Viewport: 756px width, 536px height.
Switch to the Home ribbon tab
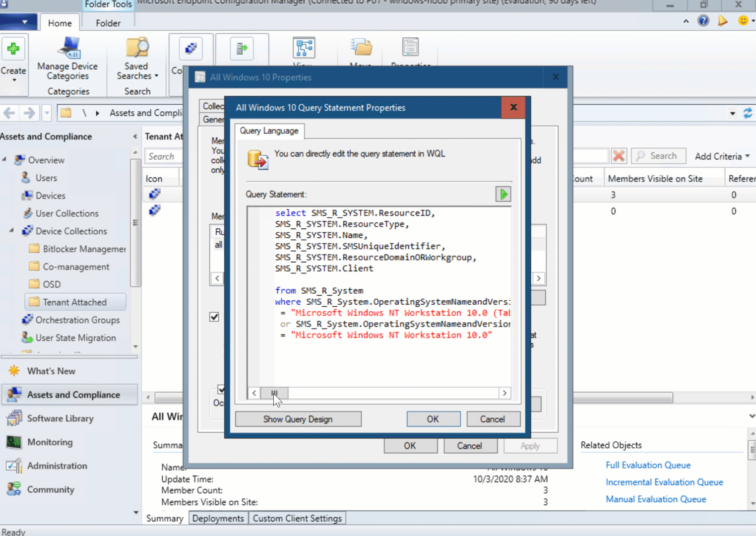point(60,23)
